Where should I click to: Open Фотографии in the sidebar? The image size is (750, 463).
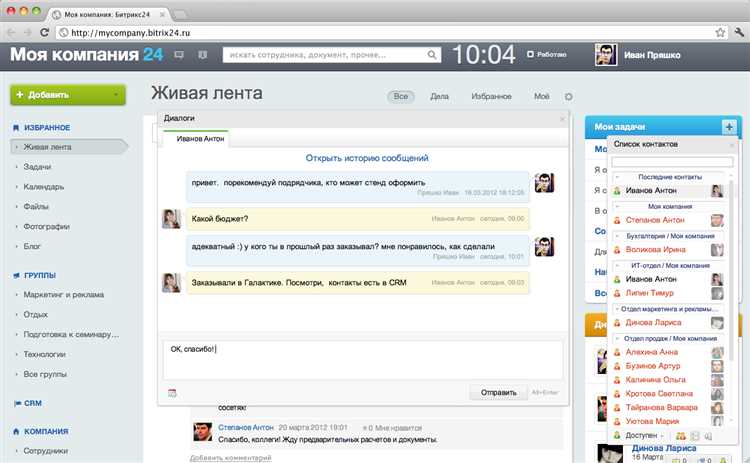46,227
